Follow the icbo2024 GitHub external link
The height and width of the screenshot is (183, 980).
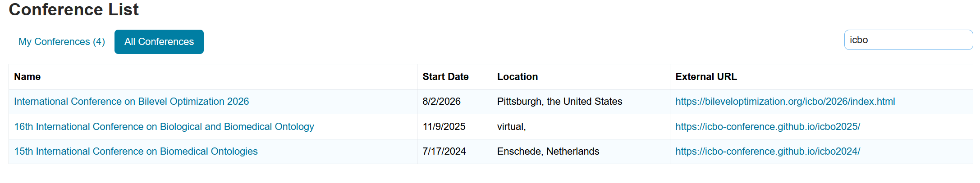[x=767, y=152]
